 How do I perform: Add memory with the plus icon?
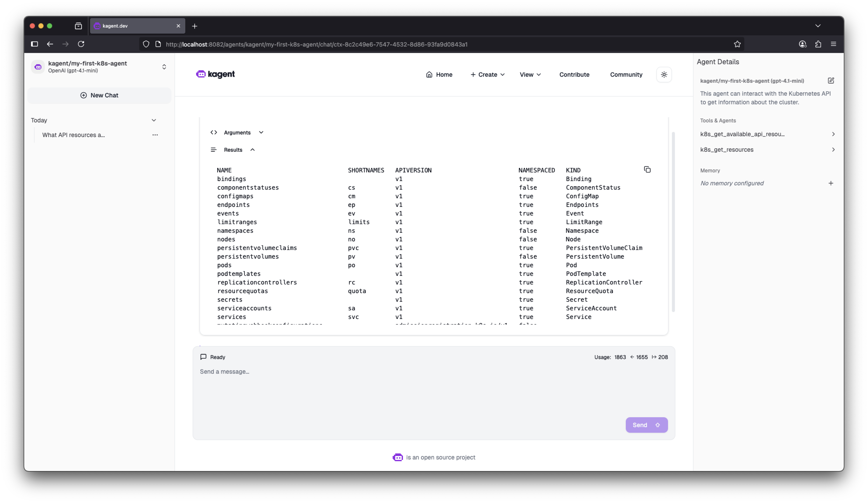(831, 183)
